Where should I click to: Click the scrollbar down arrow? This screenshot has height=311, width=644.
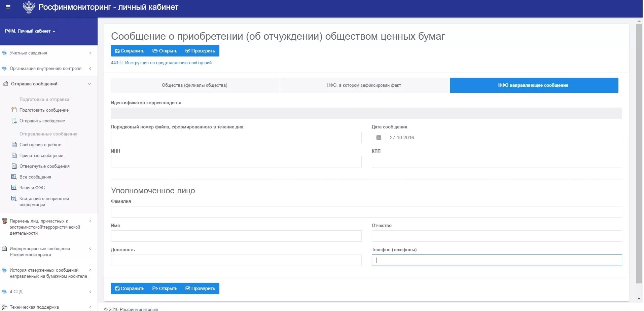coord(639,299)
